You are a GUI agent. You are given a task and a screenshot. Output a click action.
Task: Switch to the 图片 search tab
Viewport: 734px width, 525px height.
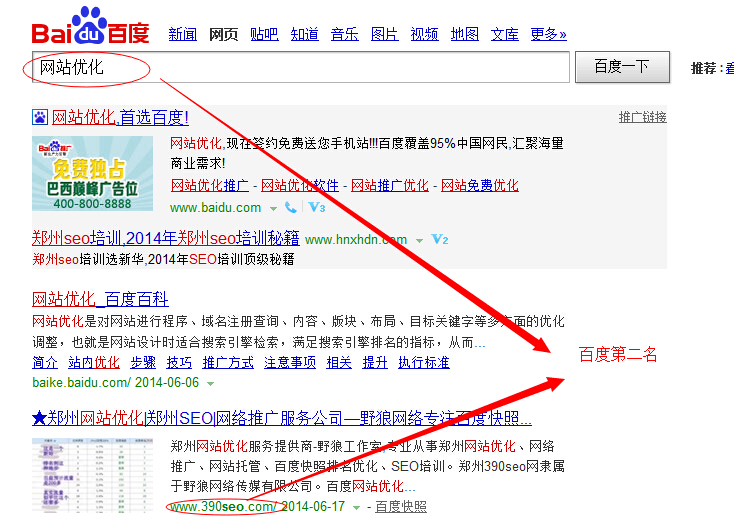385,34
